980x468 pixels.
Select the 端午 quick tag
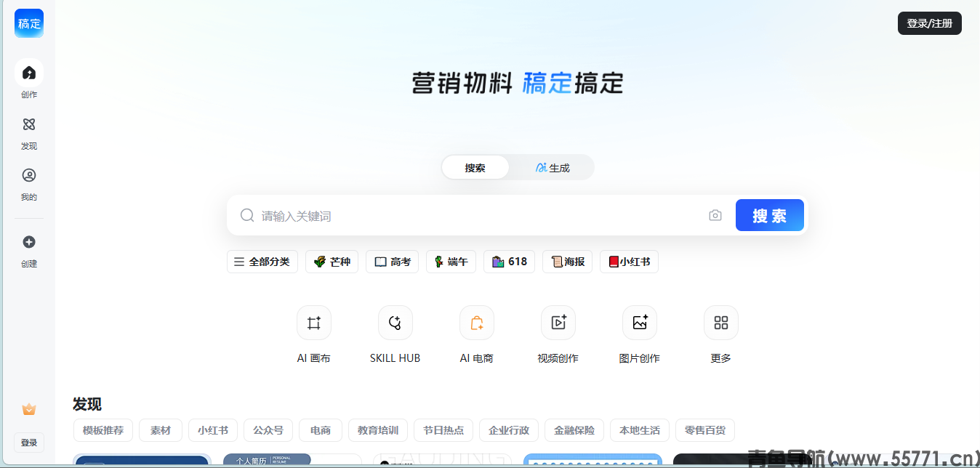pos(451,262)
